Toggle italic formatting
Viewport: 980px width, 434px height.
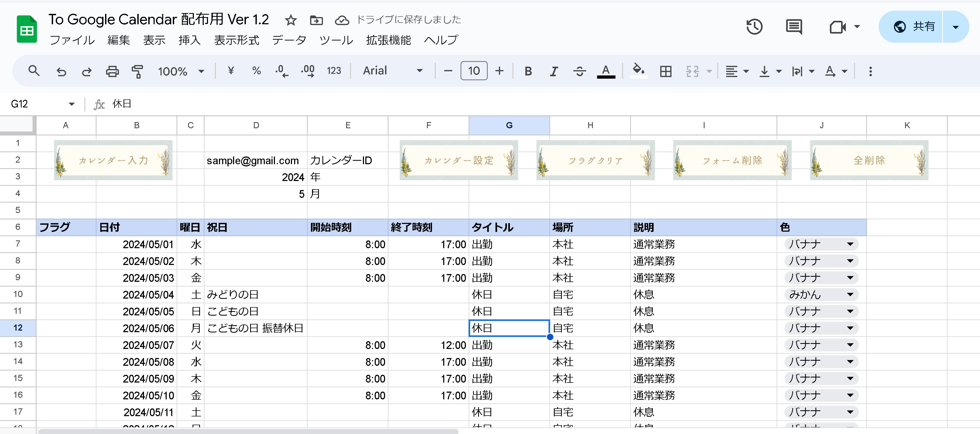click(x=554, y=71)
